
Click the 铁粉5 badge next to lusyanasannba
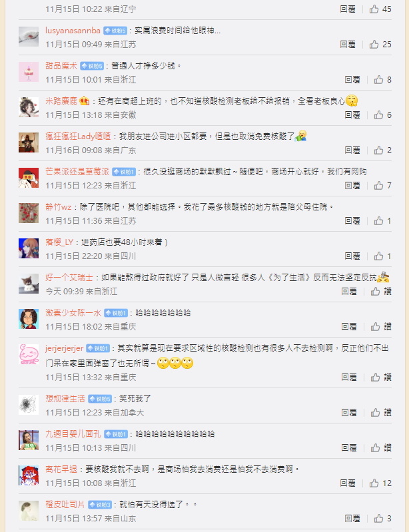click(115, 31)
